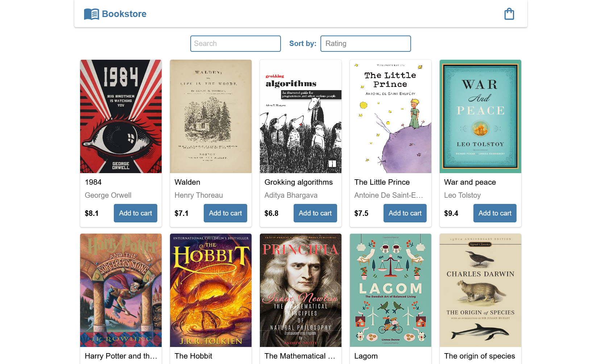Viewport: 601px width, 364px height.
Task: Click the open book Bookstore logo icon
Action: pyautogui.click(x=91, y=14)
